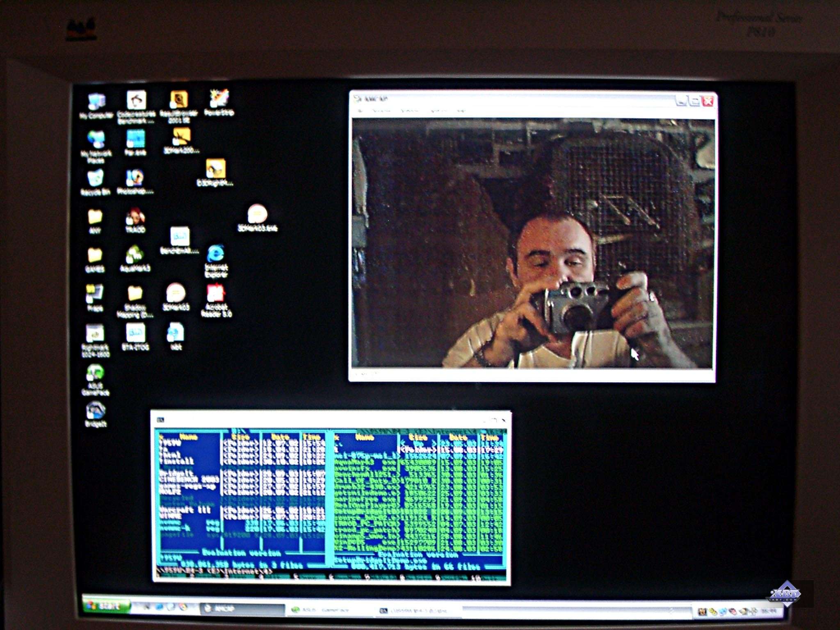Screen dimensions: 840x630
Task: Select the Warcraft III folder in left panel
Action: pos(185,510)
